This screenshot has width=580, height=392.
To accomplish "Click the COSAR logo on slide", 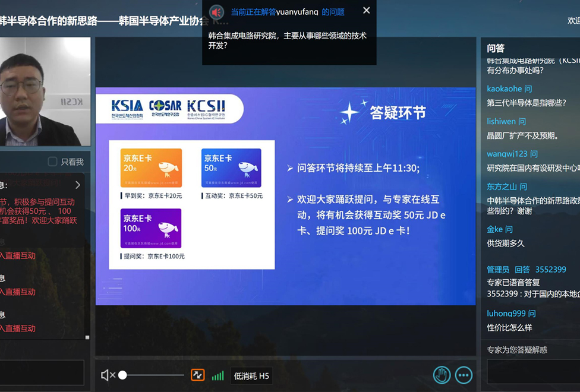I will tap(165, 108).
